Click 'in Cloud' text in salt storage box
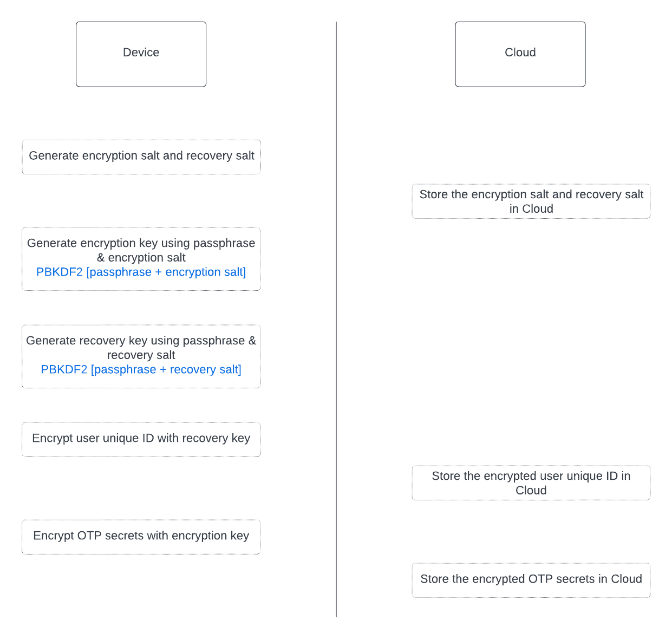The image size is (672, 639). (531, 209)
